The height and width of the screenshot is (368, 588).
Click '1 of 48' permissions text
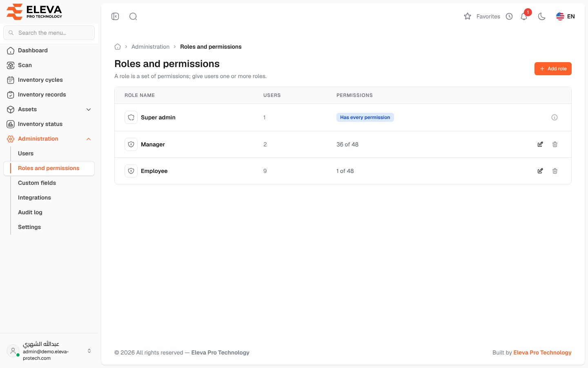pos(345,171)
